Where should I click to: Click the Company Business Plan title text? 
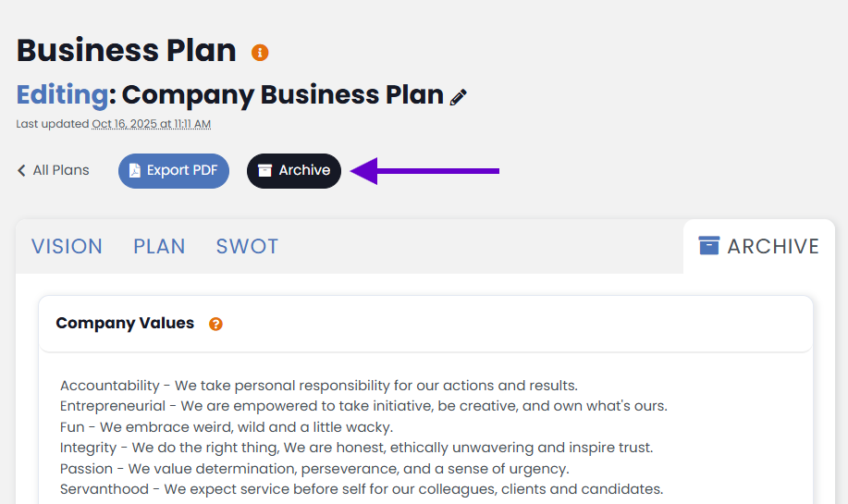[x=282, y=94]
